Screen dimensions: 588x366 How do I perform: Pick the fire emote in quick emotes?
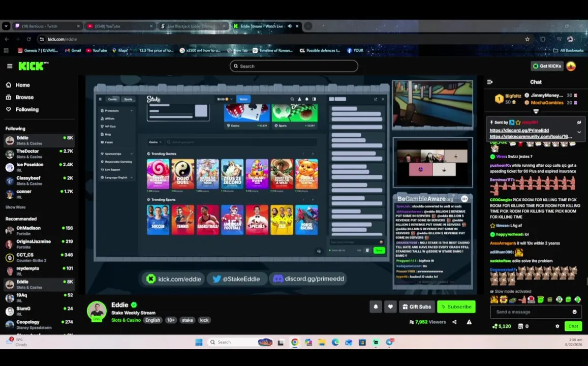tap(494, 299)
